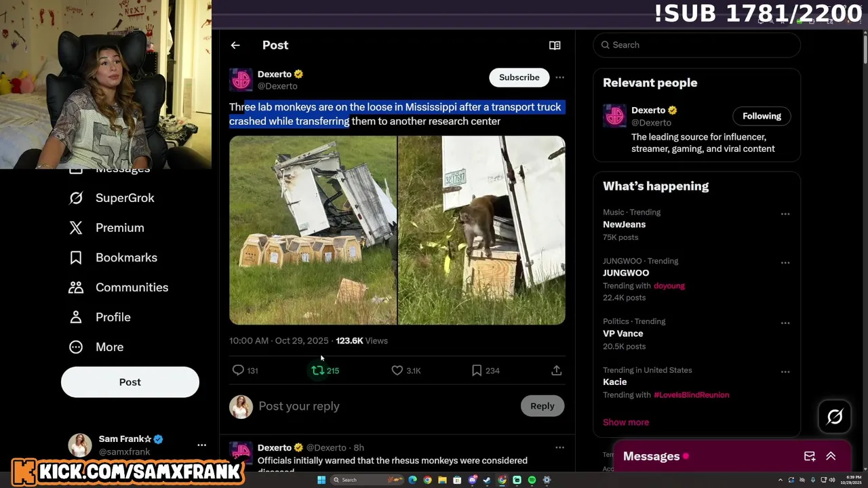Open the JUNGWOO trend
Image resolution: width=868 pixels, height=488 pixels.
pos(626,273)
